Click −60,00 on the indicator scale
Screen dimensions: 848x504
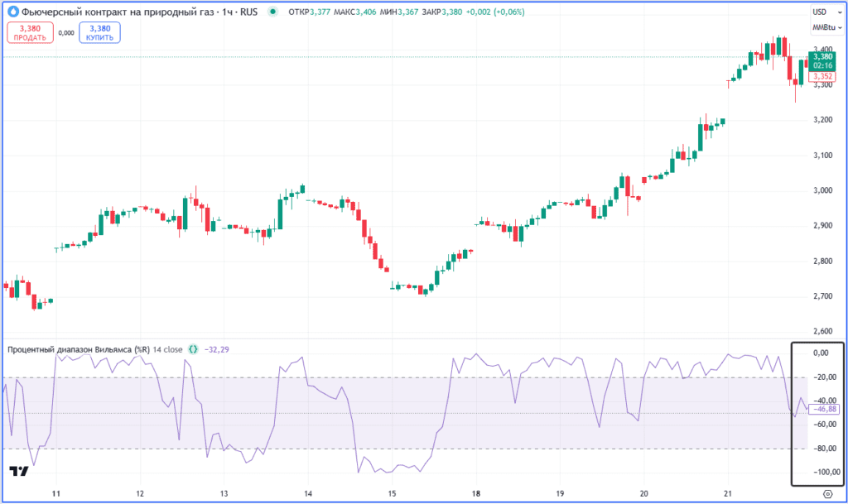point(824,425)
